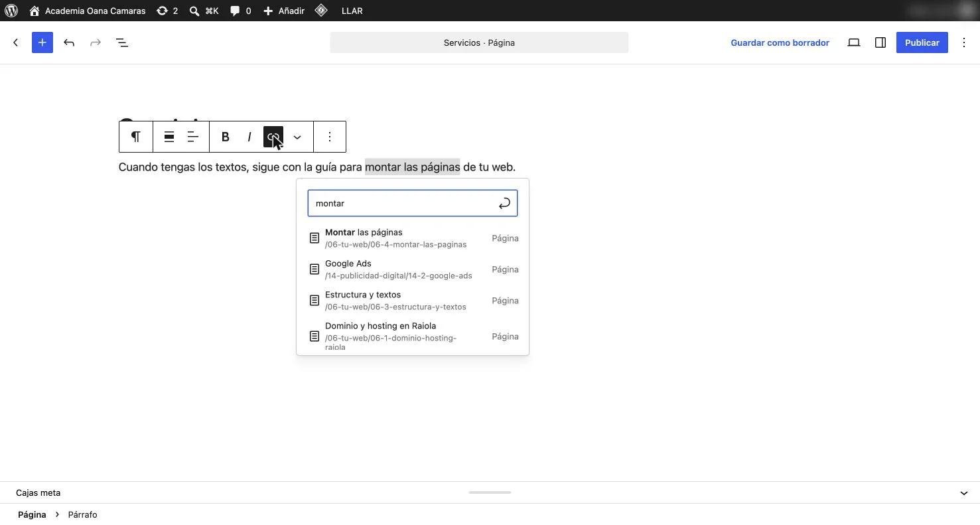Open the LLAR admin bar item
The width and height of the screenshot is (980, 525).
(352, 11)
